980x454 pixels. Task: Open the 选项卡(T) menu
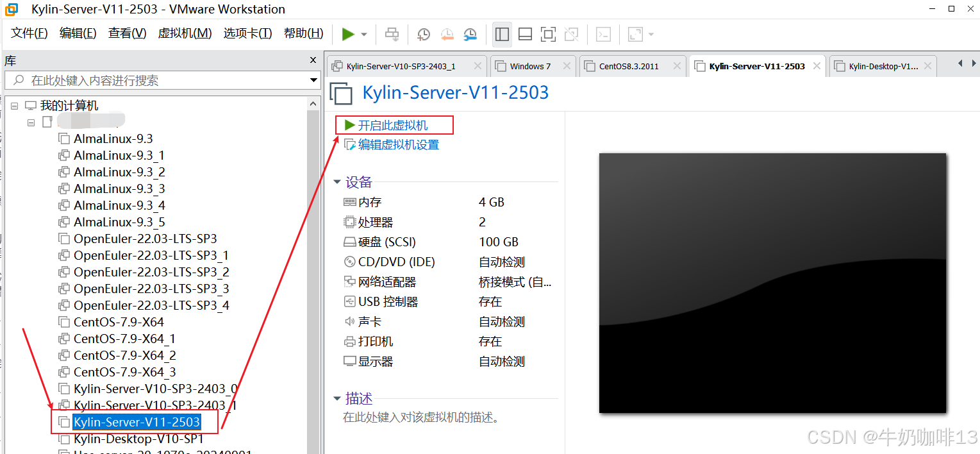(x=247, y=33)
